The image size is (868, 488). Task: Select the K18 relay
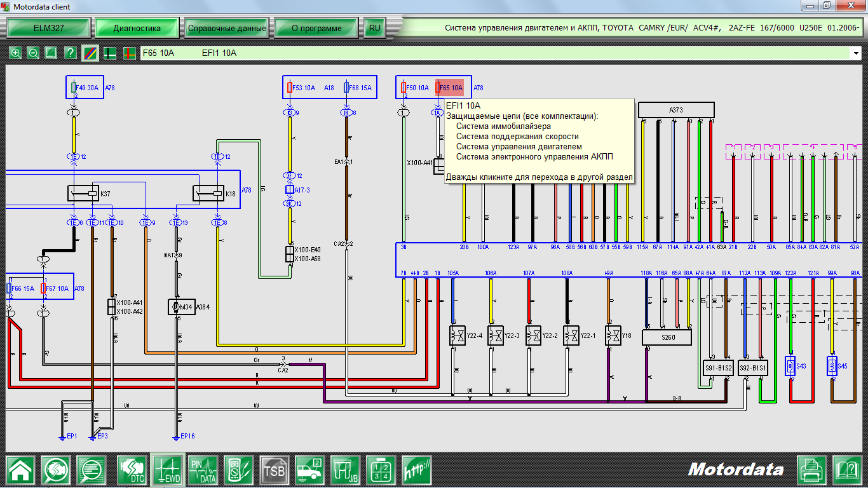(x=208, y=193)
